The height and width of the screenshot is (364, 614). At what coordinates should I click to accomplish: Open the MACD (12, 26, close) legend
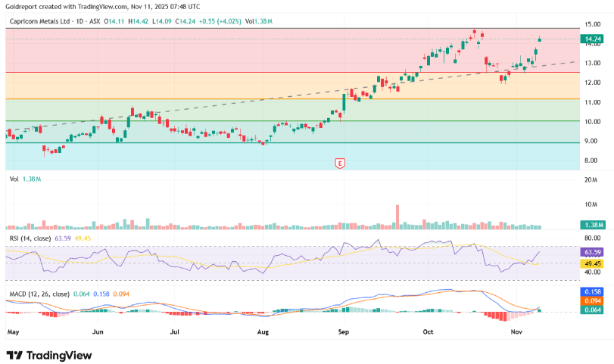pos(38,293)
